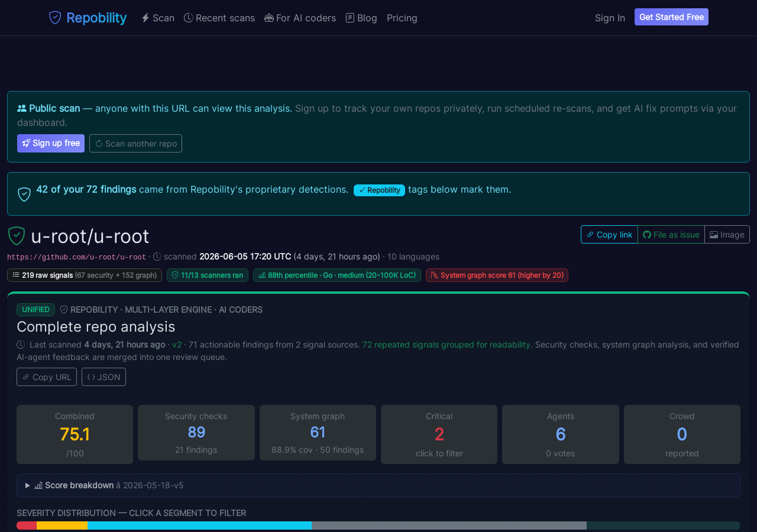Select File as issue on GitHub
This screenshot has height=532, width=757.
coord(671,234)
